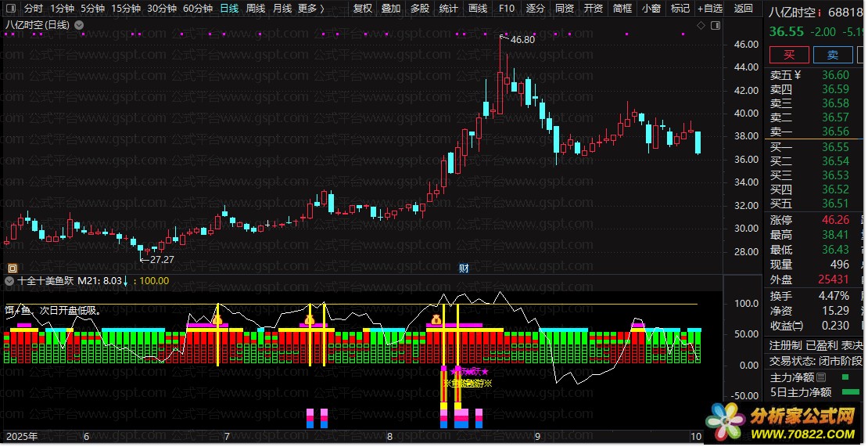This screenshot has height=447, width=868.
Task: Open the 多股 multi-stock view
Action: (x=420, y=9)
